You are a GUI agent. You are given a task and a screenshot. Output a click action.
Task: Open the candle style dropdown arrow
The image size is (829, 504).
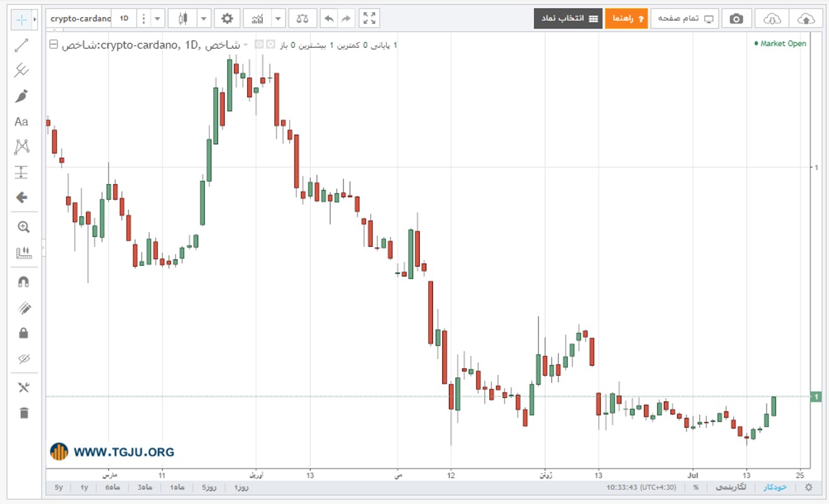click(x=204, y=18)
